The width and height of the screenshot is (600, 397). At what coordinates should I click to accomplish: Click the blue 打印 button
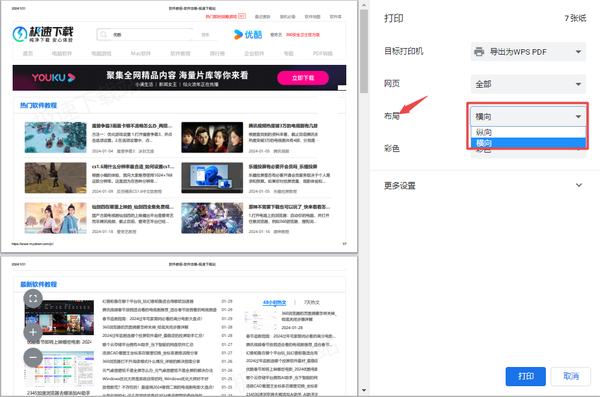coord(525,376)
